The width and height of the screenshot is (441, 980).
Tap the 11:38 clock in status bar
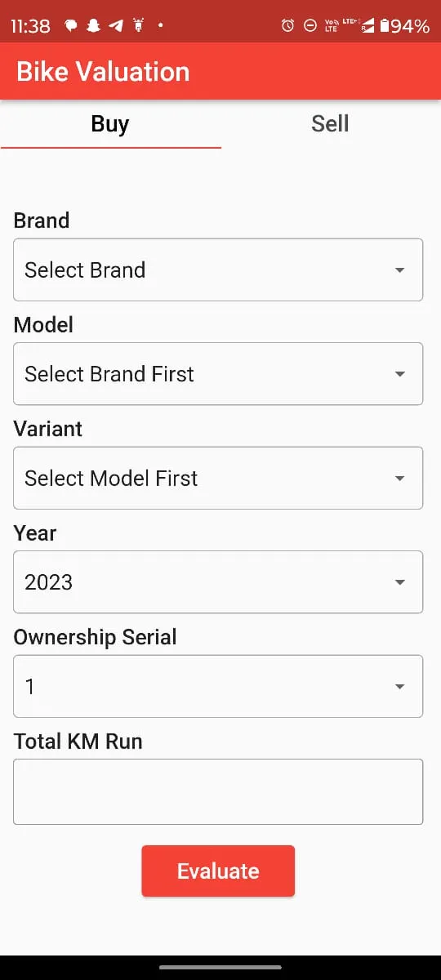[30, 26]
